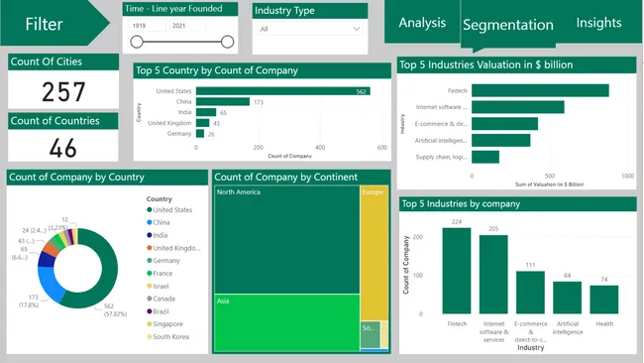Click the Israel legend entry

158,286
